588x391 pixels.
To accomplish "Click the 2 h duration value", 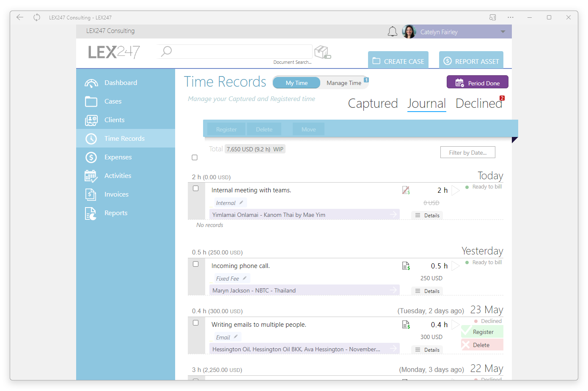I will pos(442,190).
